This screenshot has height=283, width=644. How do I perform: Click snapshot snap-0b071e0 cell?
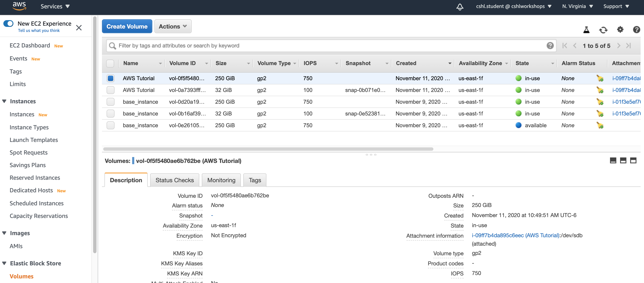tap(365, 90)
